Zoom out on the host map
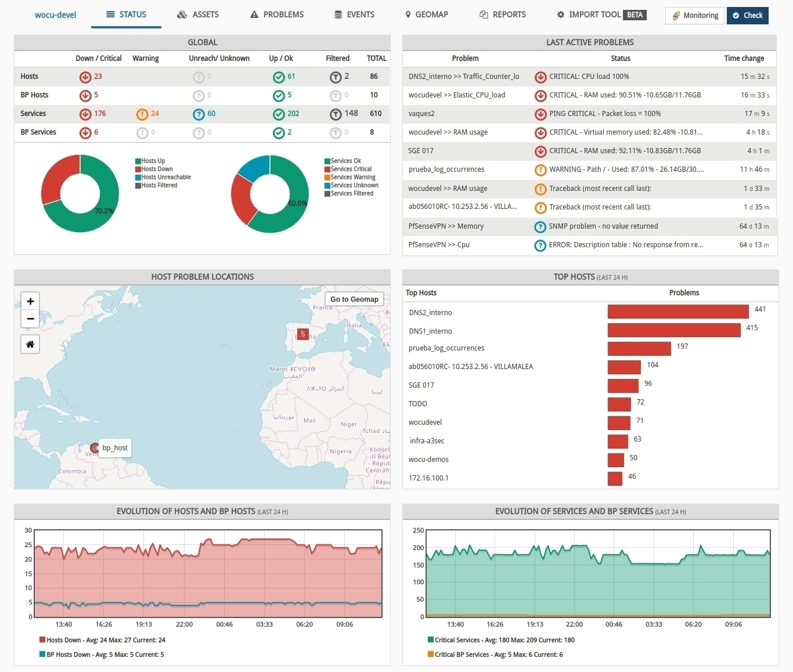The width and height of the screenshot is (793, 672). pos(30,319)
